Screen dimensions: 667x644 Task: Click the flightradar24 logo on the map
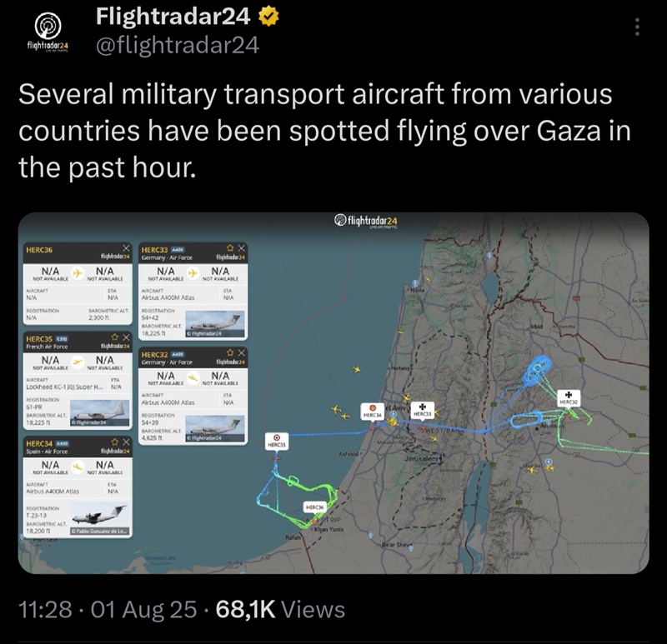[367, 220]
